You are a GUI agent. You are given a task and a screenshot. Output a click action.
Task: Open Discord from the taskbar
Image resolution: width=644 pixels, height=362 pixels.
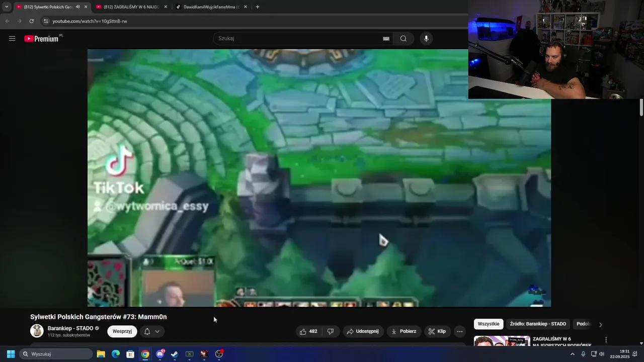click(160, 354)
